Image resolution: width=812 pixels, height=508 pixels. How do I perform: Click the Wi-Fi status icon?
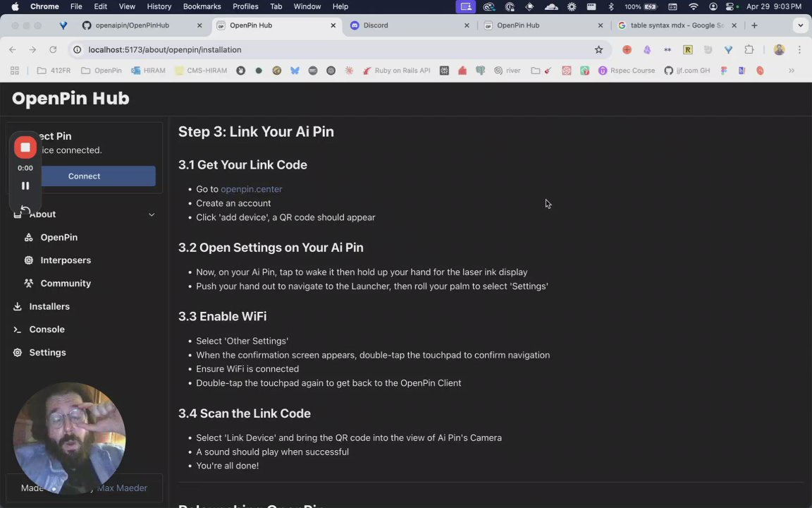[694, 7]
